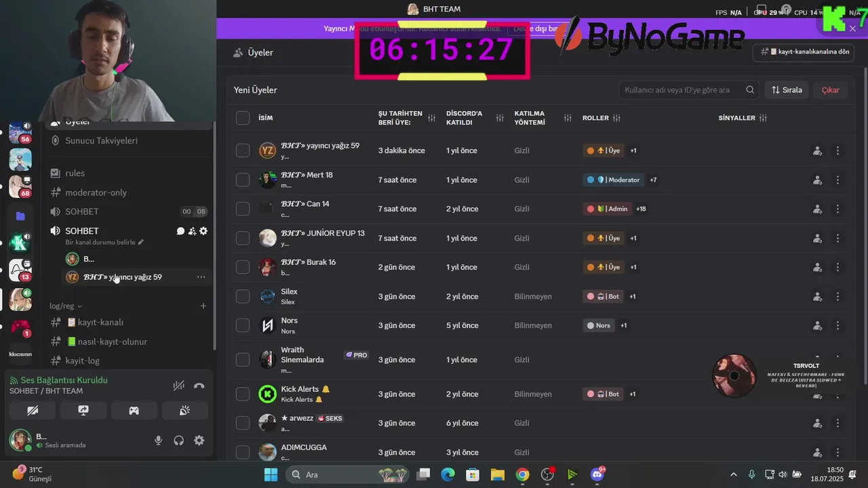Open rules channel

coord(129,174)
